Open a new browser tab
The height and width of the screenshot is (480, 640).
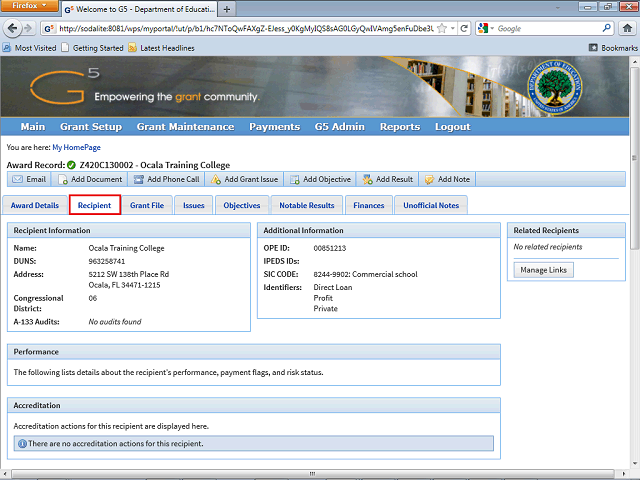point(228,9)
